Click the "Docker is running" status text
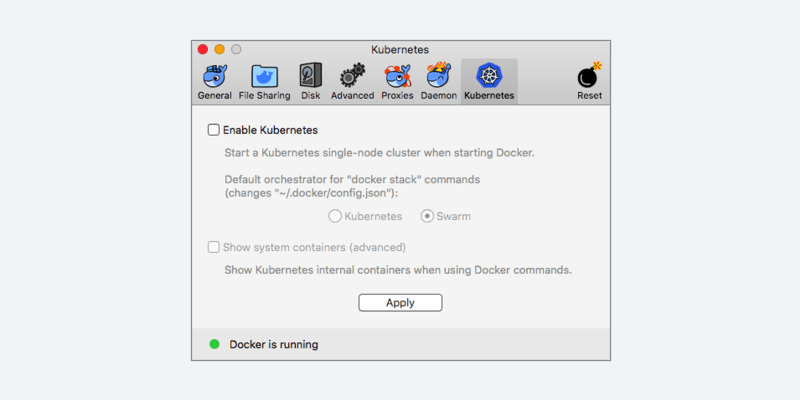 (273, 345)
